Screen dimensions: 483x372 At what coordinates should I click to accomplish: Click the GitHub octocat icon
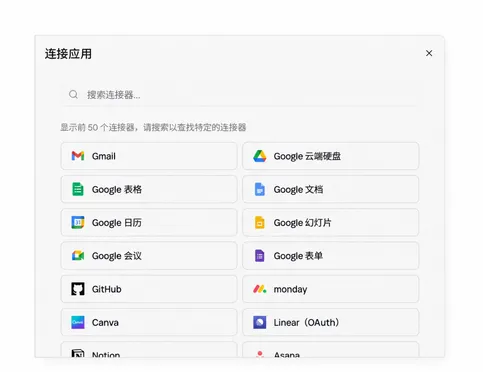click(x=78, y=289)
